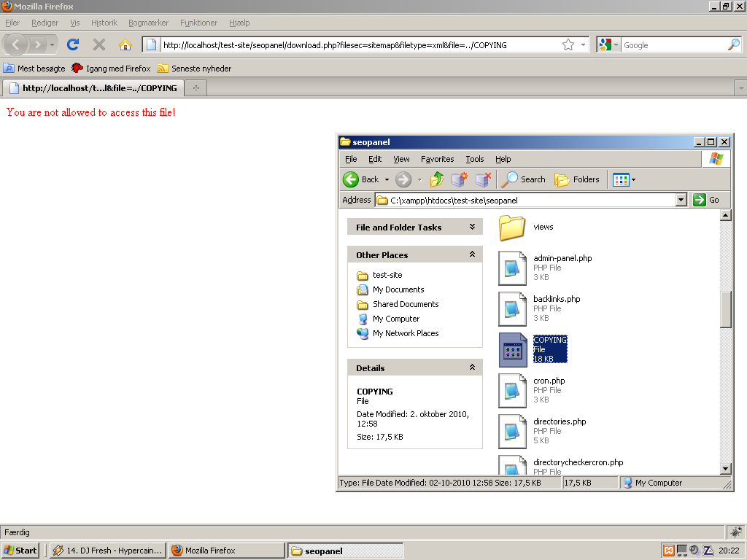Image resolution: width=747 pixels, height=560 pixels.
Task: Go to Firefox home page
Action: [125, 44]
